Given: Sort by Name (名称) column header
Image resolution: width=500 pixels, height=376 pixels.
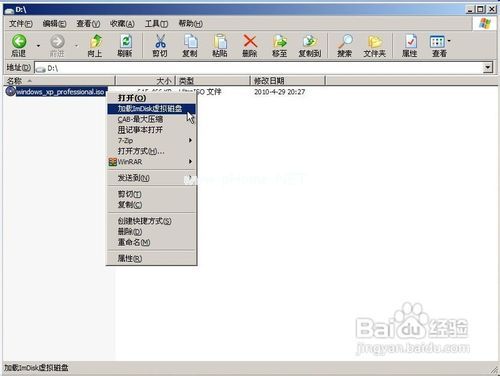Looking at the screenshot, I should click(59, 81).
